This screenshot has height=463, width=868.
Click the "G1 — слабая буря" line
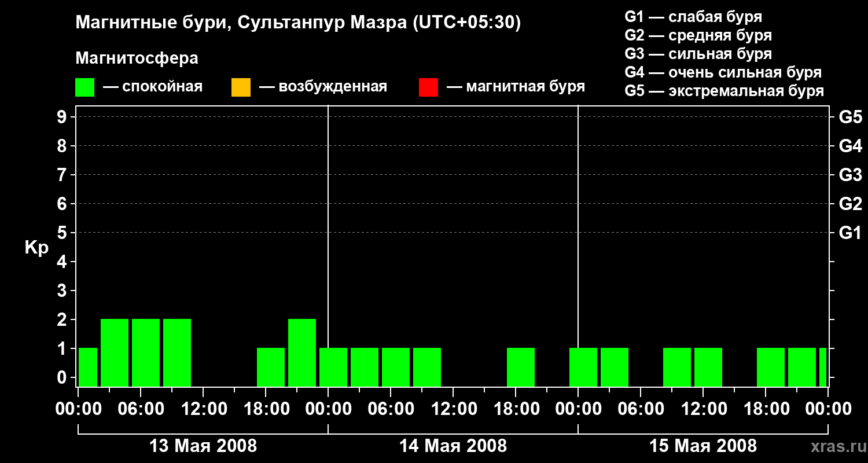693,17
